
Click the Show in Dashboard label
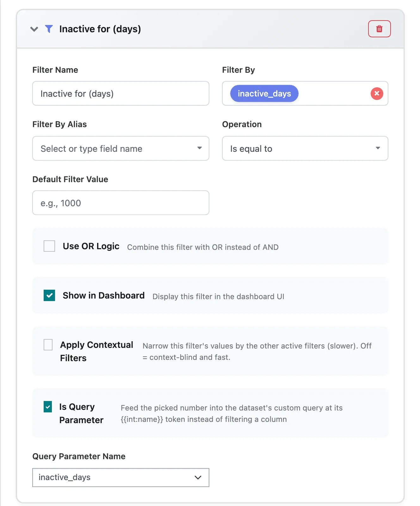coord(104,295)
